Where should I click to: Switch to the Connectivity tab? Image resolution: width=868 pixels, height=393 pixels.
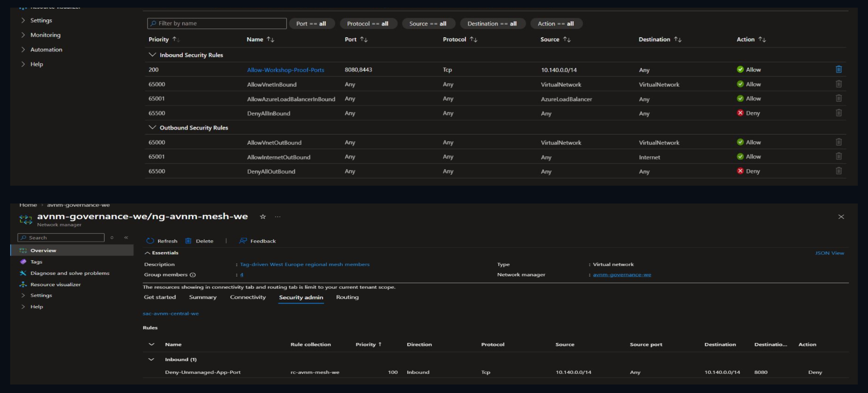click(x=248, y=297)
